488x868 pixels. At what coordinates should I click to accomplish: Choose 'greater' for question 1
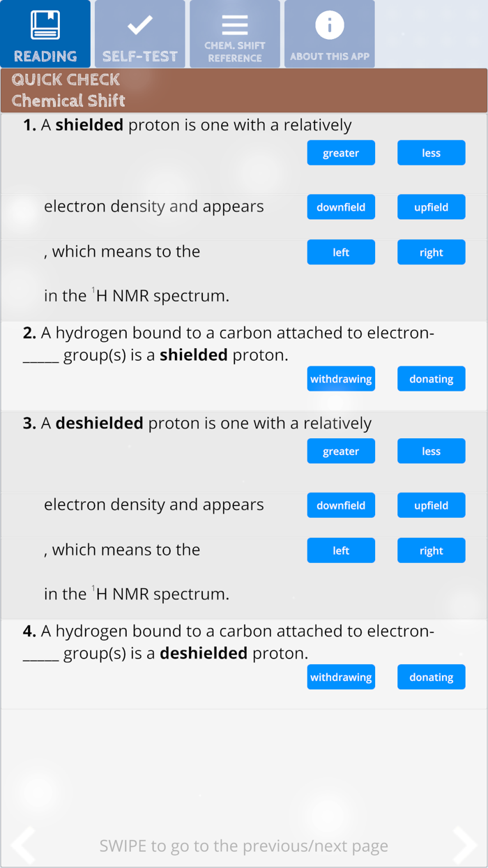pos(341,154)
